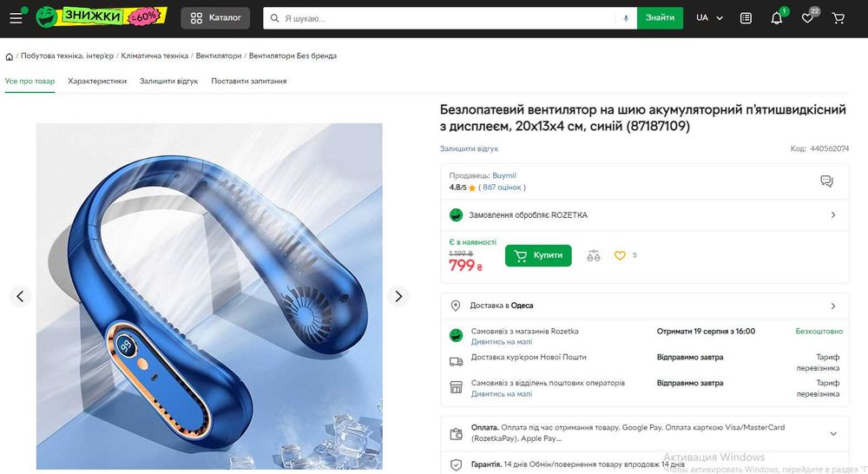868x474 pixels.
Task: Focus the Я шукаю search field
Action: coord(449,18)
